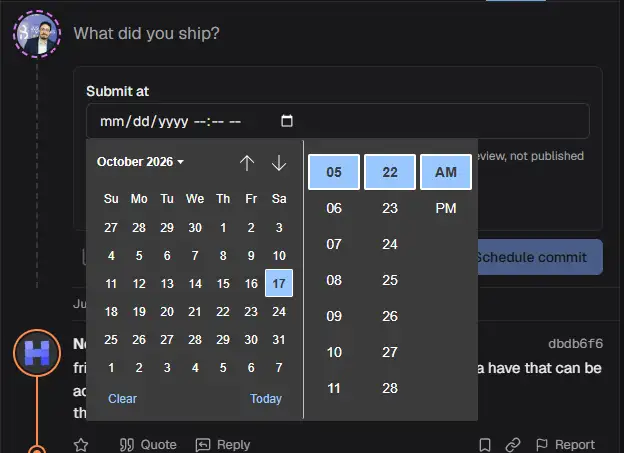Choose AM in the time picker
The image size is (624, 453).
(446, 172)
